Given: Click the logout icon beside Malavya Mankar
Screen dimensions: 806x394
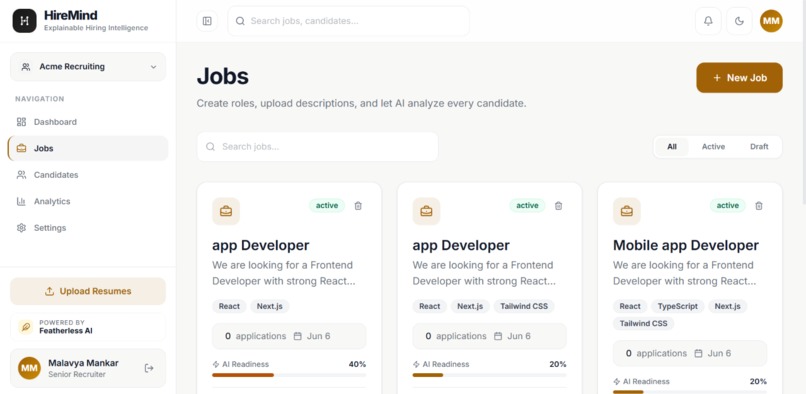Looking at the screenshot, I should coord(149,368).
